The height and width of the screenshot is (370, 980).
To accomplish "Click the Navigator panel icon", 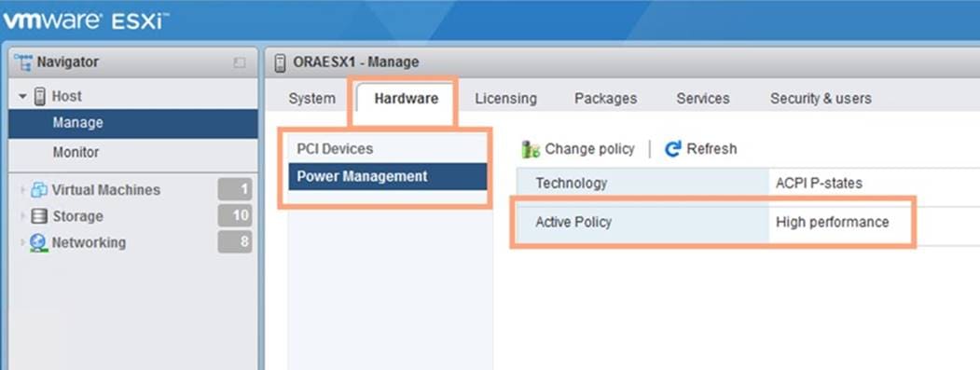I will click(22, 62).
